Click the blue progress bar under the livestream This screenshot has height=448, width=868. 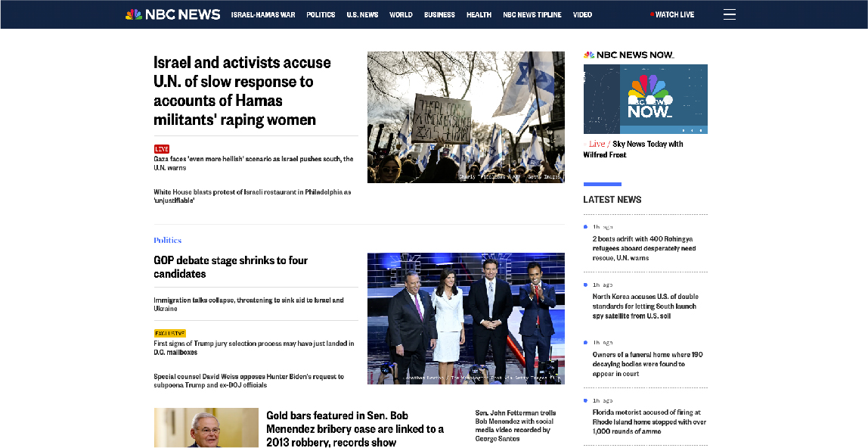pos(602,184)
